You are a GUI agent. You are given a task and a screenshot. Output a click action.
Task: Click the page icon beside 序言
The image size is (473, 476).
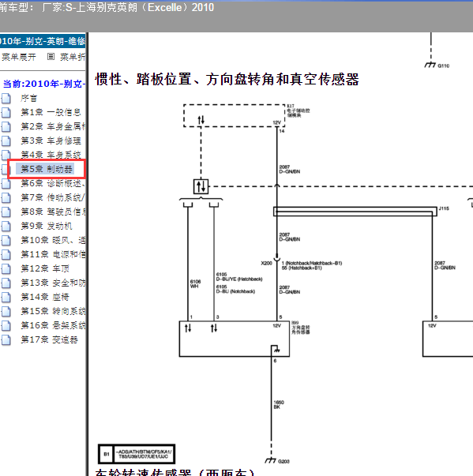click(x=6, y=99)
